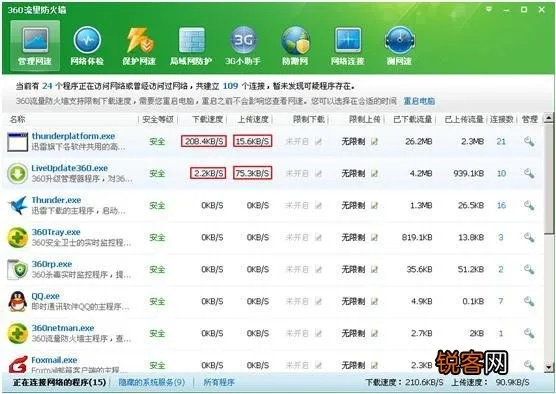Click the thunderplatform.exe window icon
Screen dimensions: 556x394
[x=17, y=142]
